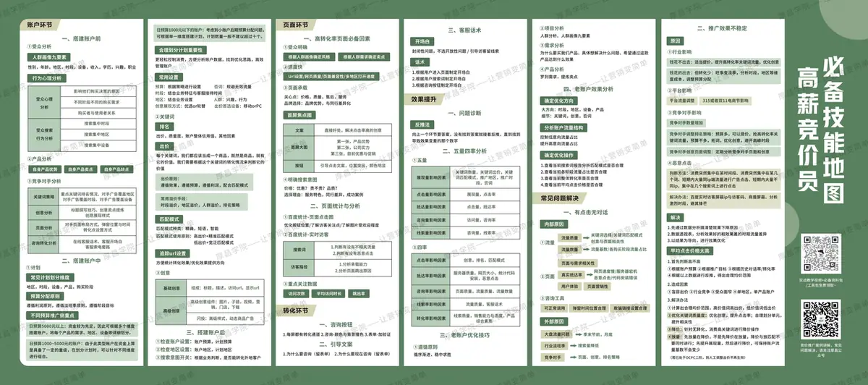
Task: Click the 跳出率 label
Action: [359, 294]
